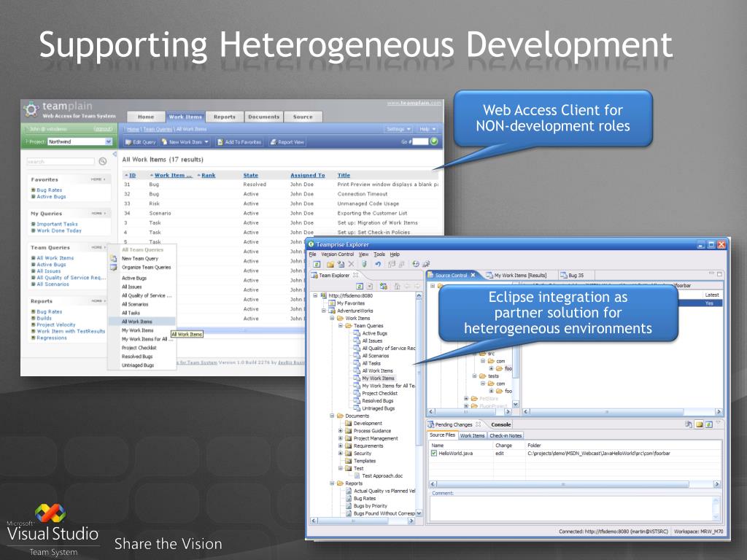Click the first icon in Pending Changes toolbar
Screen dimensions: 747x560
689,424
